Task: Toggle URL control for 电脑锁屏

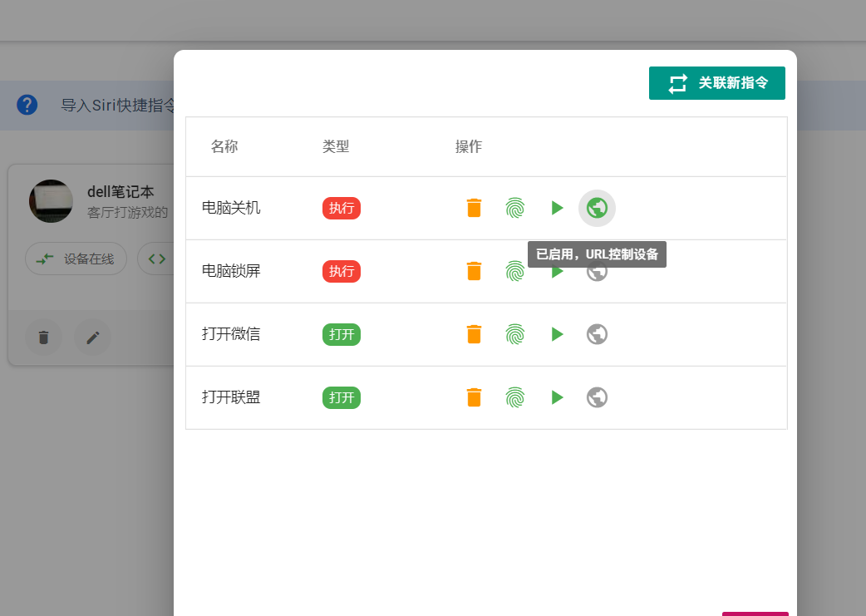Action: [x=597, y=274]
